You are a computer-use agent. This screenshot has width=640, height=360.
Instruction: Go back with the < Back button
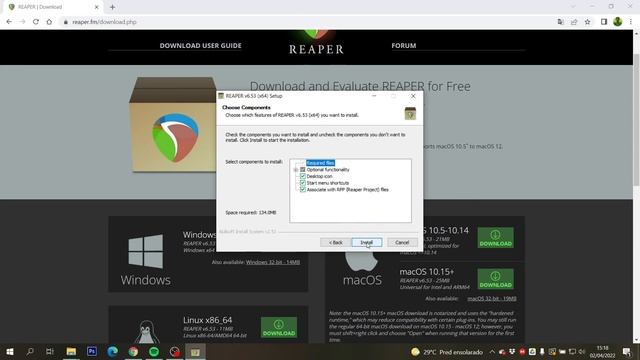tap(336, 242)
